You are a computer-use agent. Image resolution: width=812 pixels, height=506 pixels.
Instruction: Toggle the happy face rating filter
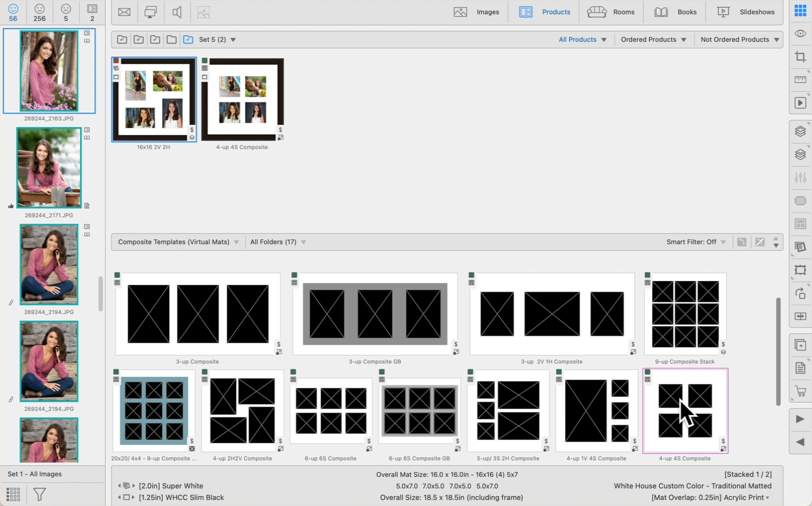click(13, 12)
